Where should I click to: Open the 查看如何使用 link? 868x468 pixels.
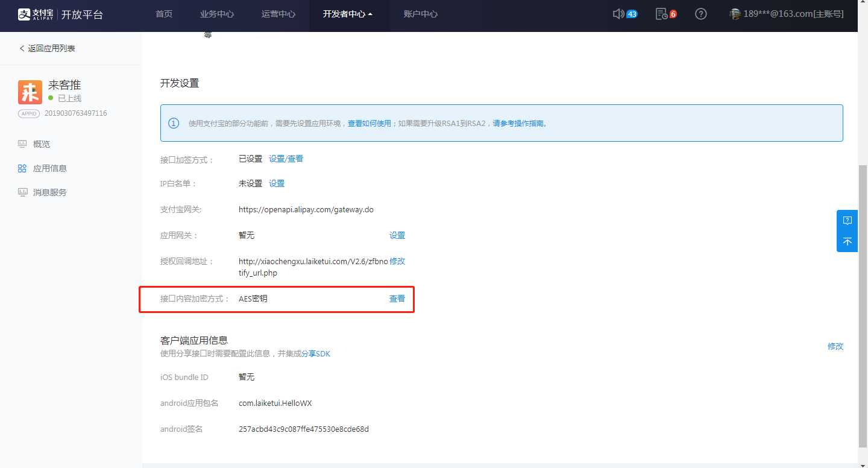coord(370,123)
